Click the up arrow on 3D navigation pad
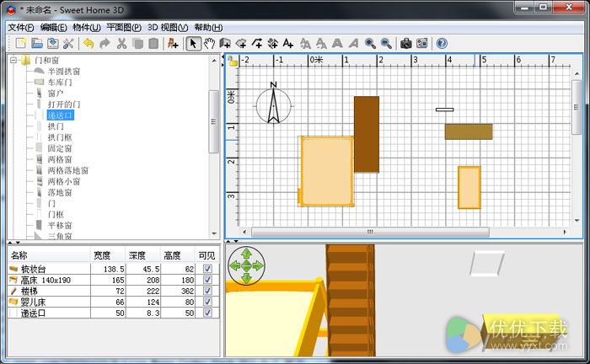 tap(246, 254)
